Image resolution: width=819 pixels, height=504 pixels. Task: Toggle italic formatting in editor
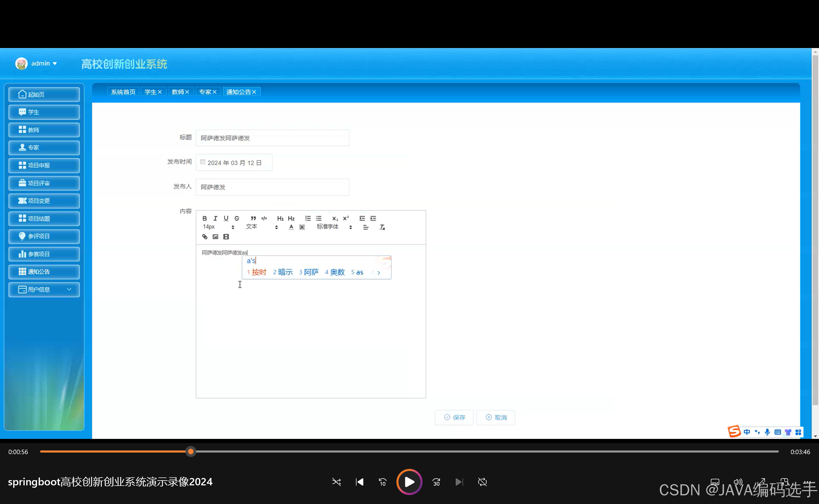click(215, 218)
